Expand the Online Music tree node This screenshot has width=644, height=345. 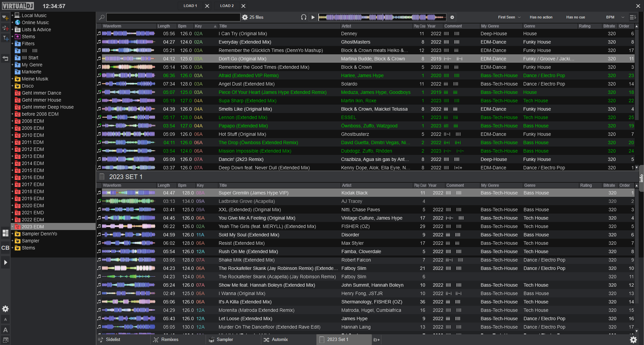tap(12, 22)
